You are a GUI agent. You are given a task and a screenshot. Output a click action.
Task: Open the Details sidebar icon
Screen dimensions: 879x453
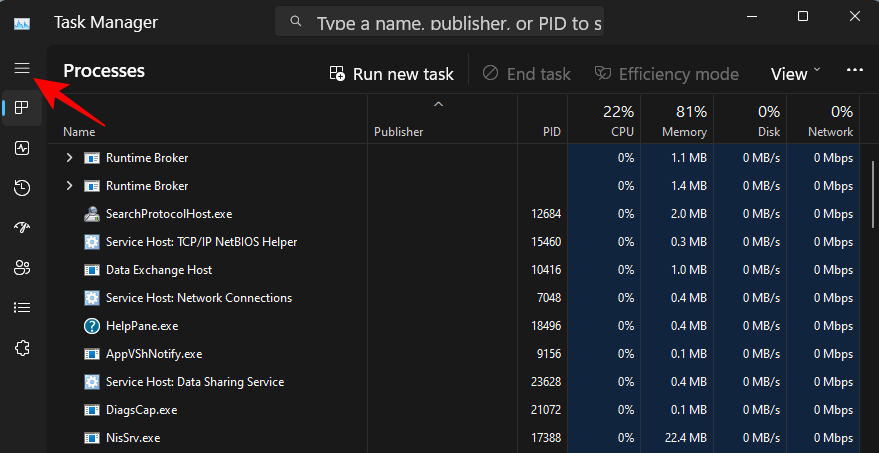[22, 308]
